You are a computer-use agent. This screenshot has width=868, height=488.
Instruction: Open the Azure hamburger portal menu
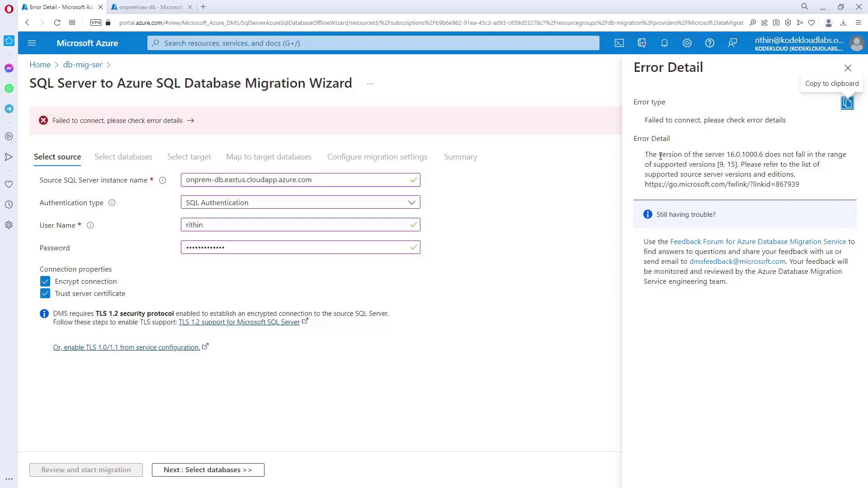(32, 43)
